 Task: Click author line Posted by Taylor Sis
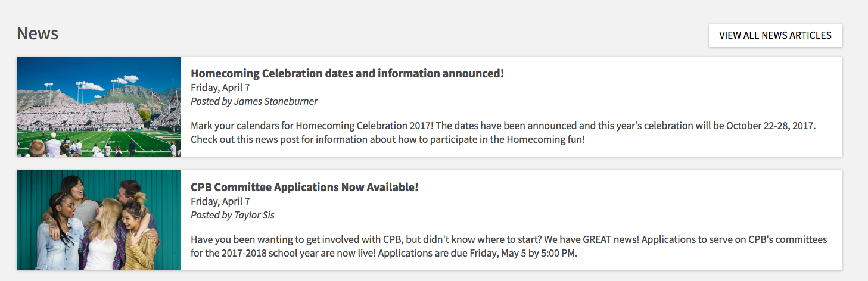(232, 215)
